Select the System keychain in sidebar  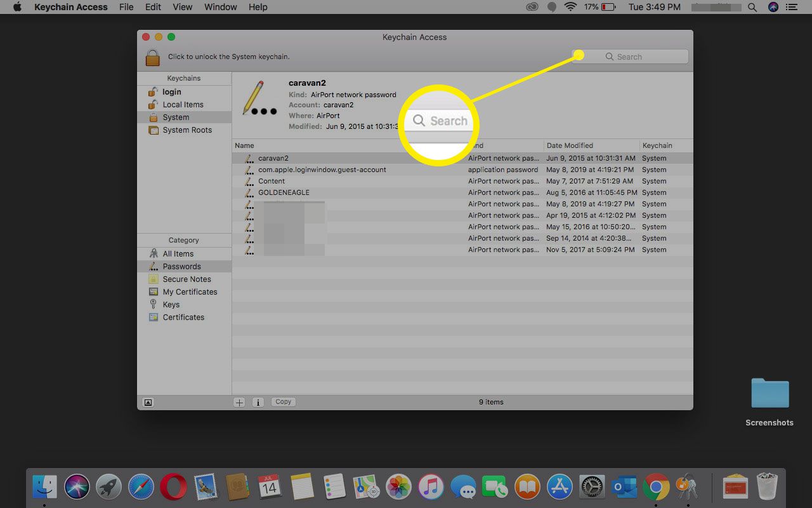[184, 117]
